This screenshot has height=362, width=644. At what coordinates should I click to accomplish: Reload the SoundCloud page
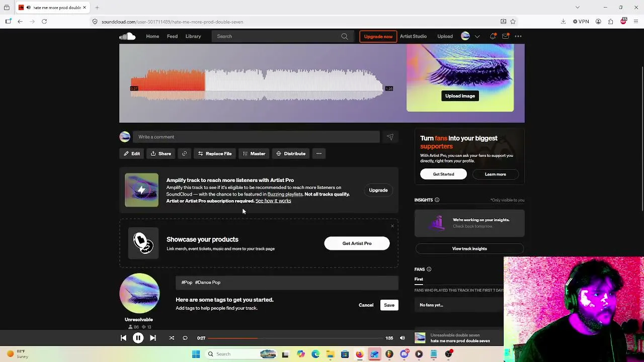(44, 22)
